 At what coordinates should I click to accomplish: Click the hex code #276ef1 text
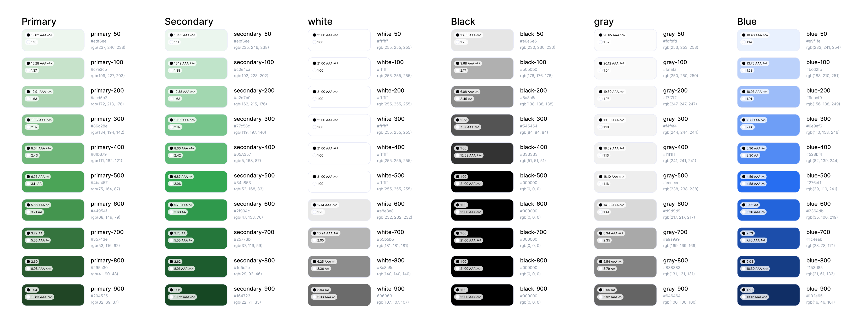[x=814, y=183]
